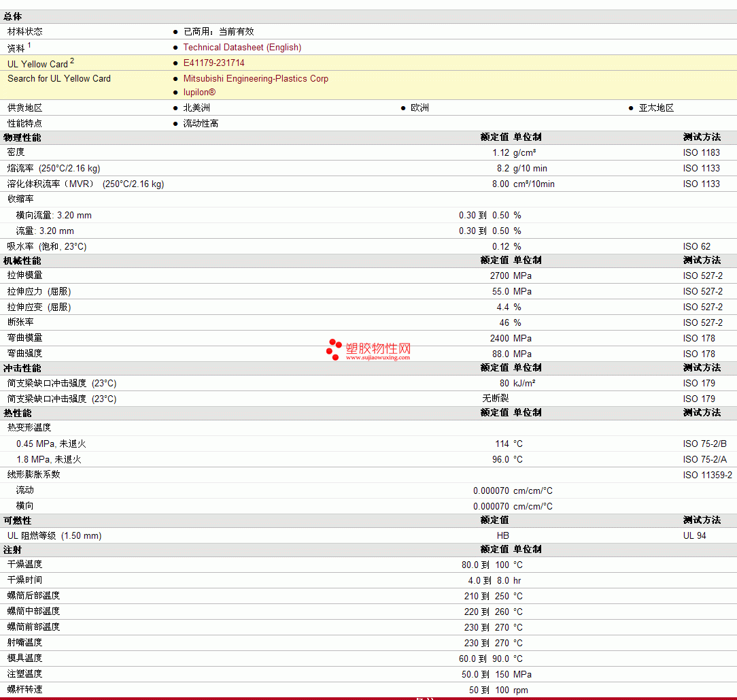The image size is (737, 700).
Task: Click 流动性高 performance feature
Action: [201, 123]
